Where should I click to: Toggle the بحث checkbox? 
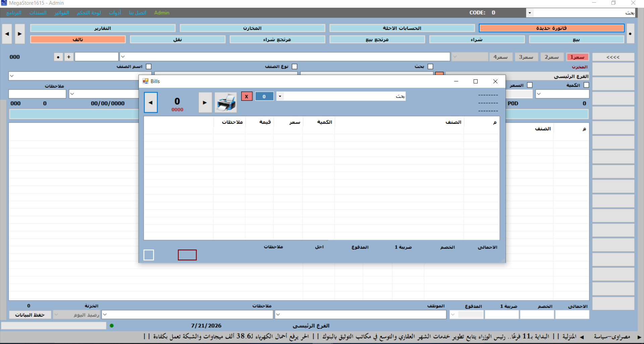430,67
